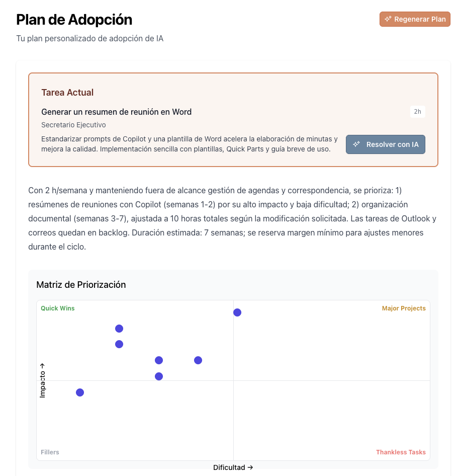Viewport: 457px width, 476px height.
Task: Click the Impacto axis label
Action: [42, 379]
